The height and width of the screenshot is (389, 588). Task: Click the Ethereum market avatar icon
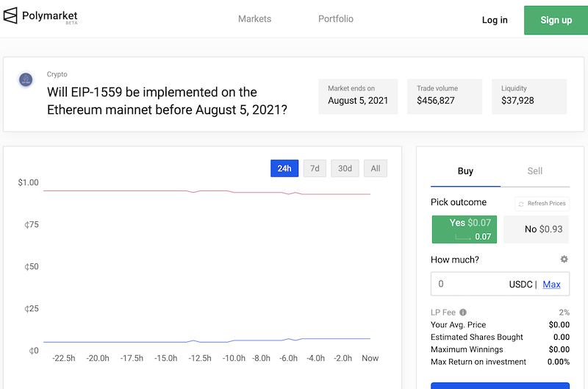(x=26, y=79)
